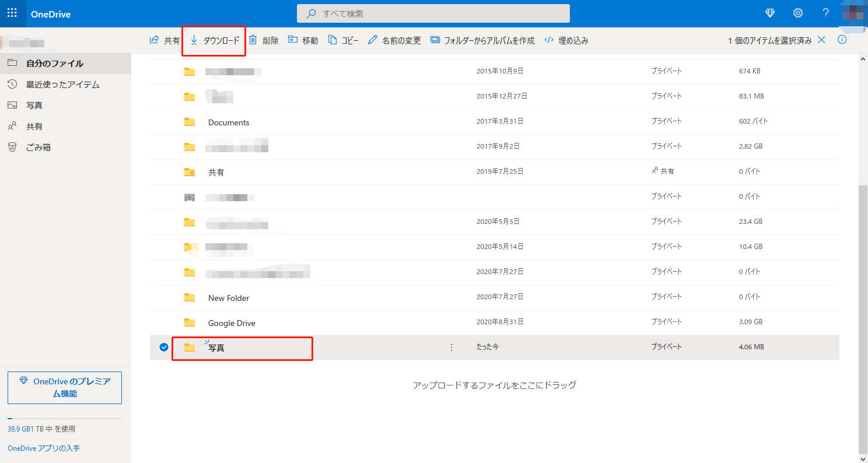Click the 2020年8月31日 date cell
868x463 pixels.
click(500, 322)
